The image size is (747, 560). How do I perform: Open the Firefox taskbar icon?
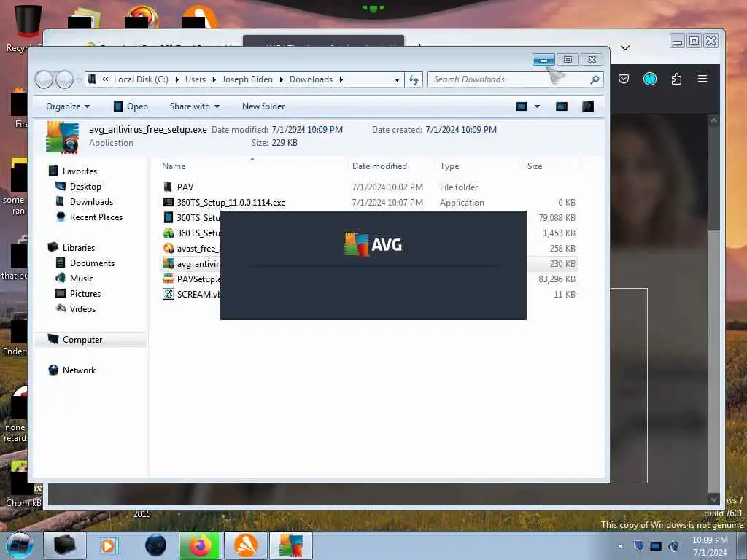[x=200, y=545]
